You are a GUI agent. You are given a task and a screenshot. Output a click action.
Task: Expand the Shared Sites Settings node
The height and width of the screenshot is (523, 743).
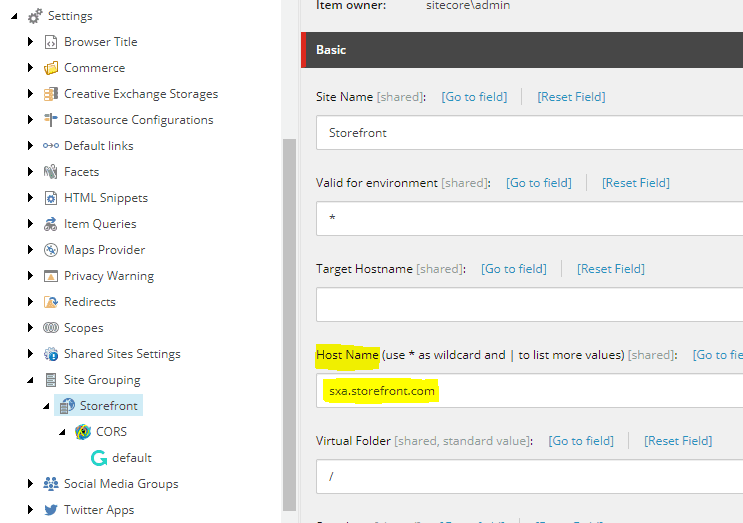[30, 353]
